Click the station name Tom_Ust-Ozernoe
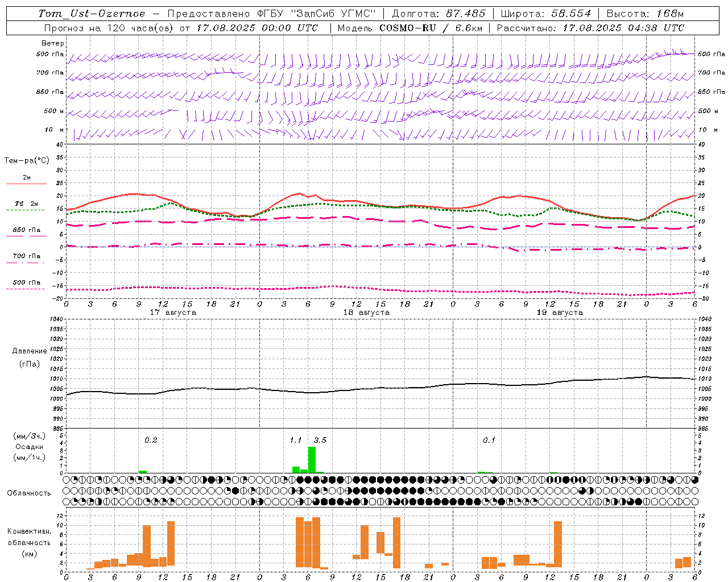This screenshot has height=582, width=728. [92, 14]
